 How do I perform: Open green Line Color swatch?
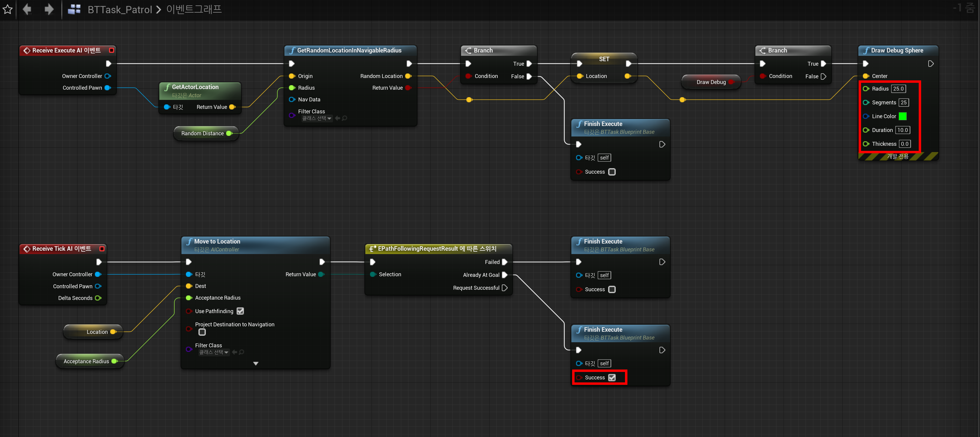pos(903,116)
